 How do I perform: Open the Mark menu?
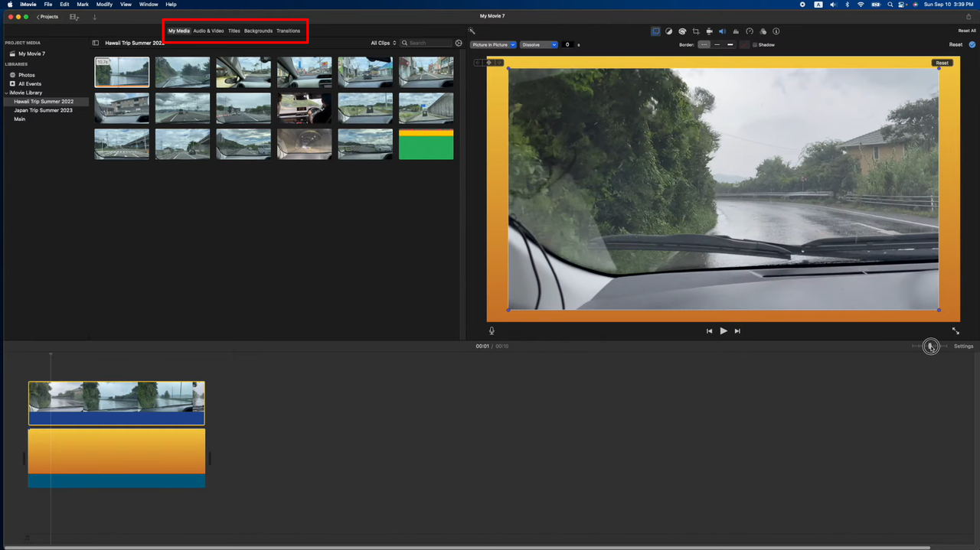pos(83,5)
